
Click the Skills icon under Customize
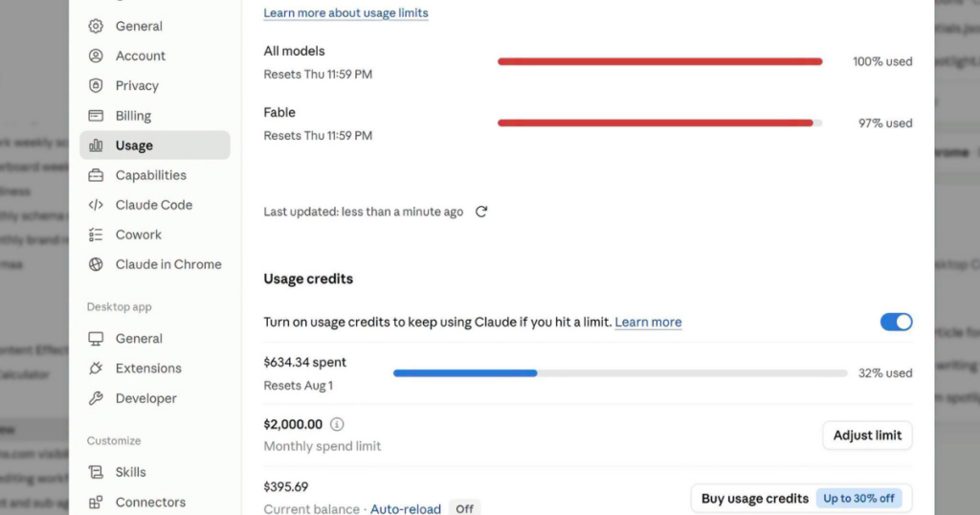point(96,472)
